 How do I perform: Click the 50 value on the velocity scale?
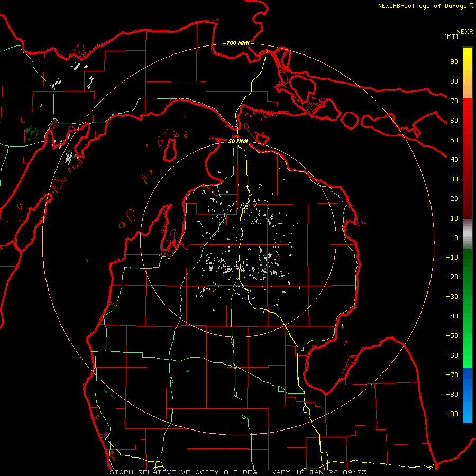[454, 140]
